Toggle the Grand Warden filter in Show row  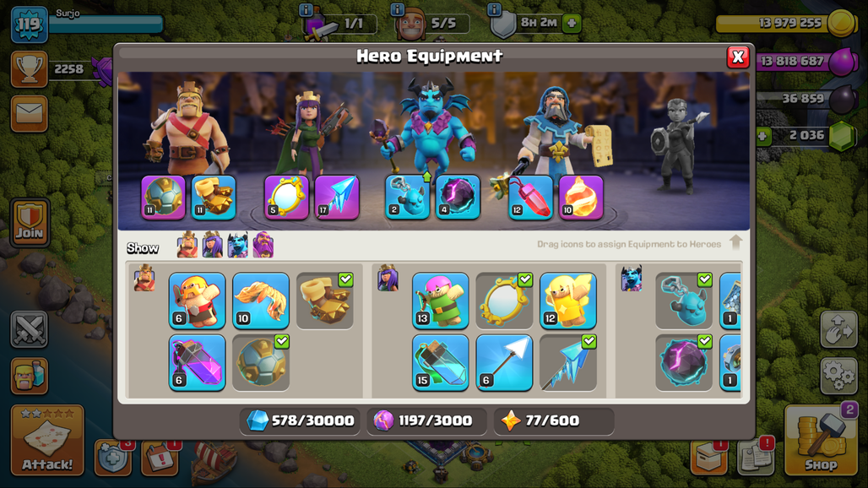point(263,245)
